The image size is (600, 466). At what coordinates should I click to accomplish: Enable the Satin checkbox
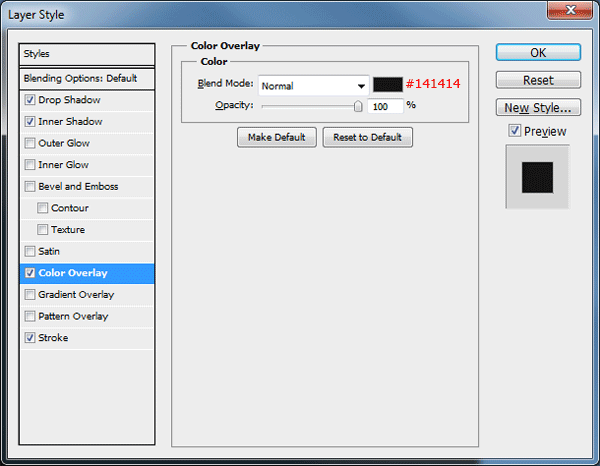[x=30, y=251]
